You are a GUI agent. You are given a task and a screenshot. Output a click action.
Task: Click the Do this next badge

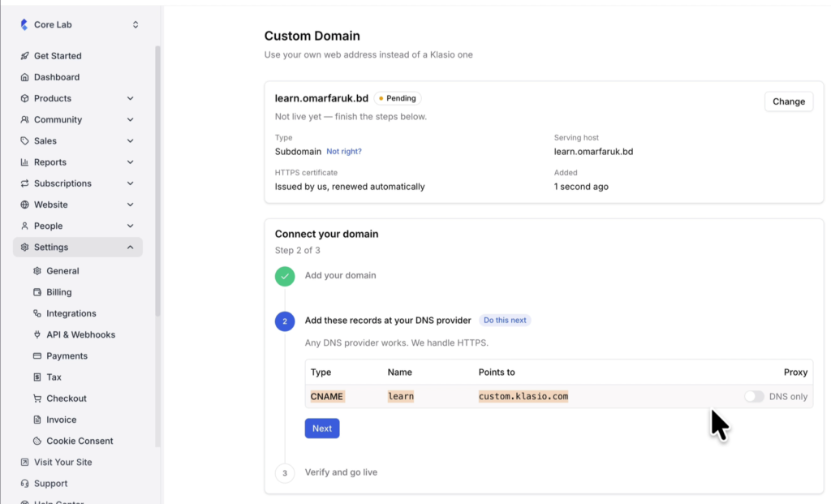(x=505, y=320)
